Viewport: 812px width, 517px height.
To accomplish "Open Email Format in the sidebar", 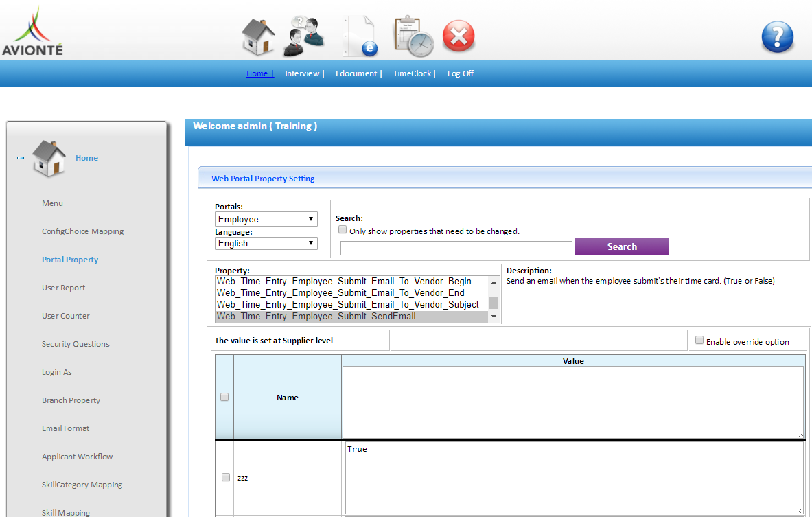I will pyautogui.click(x=65, y=428).
